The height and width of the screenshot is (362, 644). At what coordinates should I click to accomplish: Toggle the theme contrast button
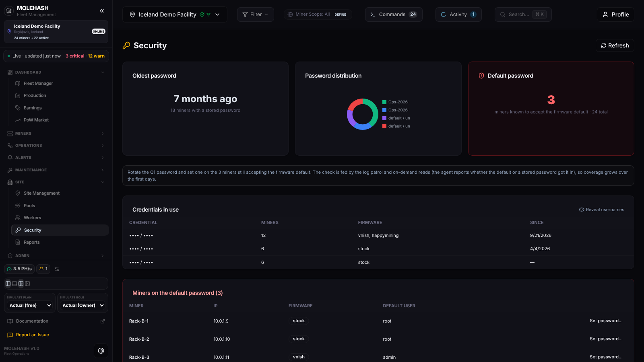click(101, 351)
